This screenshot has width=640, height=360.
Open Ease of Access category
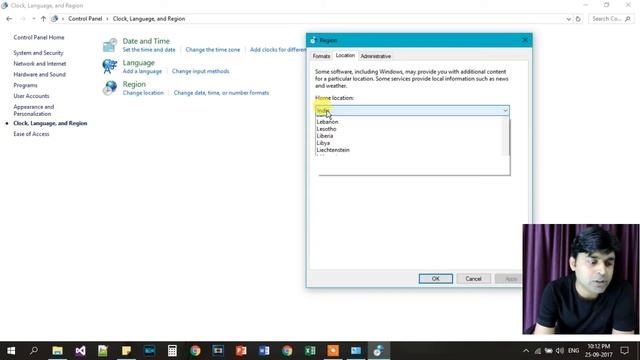31,134
